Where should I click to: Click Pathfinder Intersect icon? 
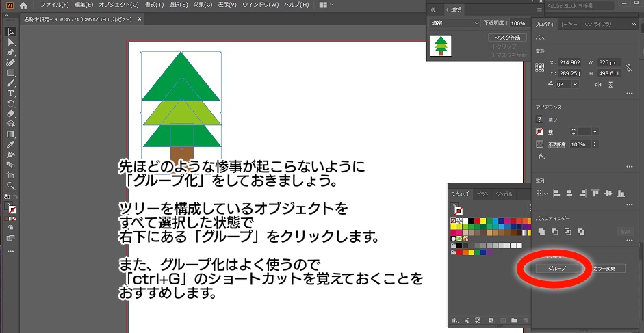coord(568,232)
